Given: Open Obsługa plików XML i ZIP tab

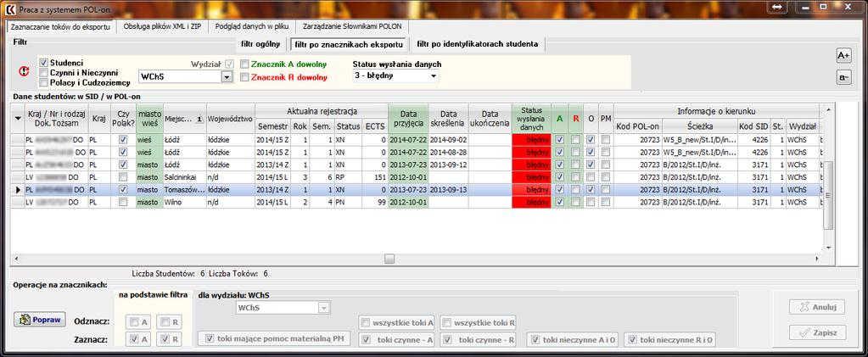Looking at the screenshot, I should 162,26.
